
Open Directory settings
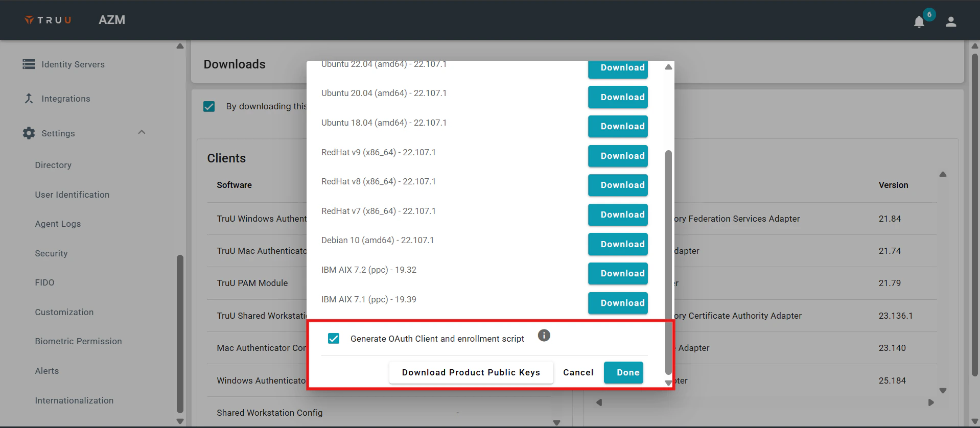pyautogui.click(x=53, y=165)
